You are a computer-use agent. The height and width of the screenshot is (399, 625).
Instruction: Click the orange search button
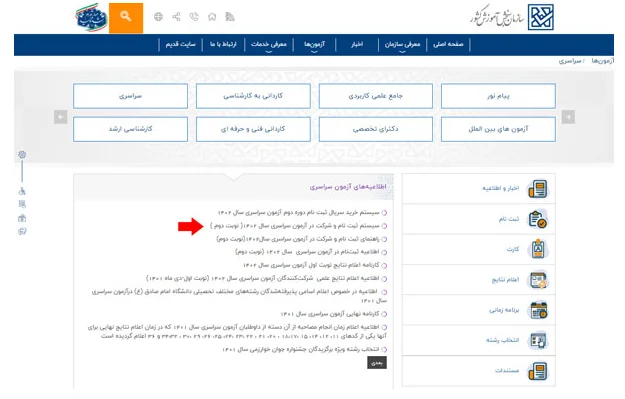point(126,18)
